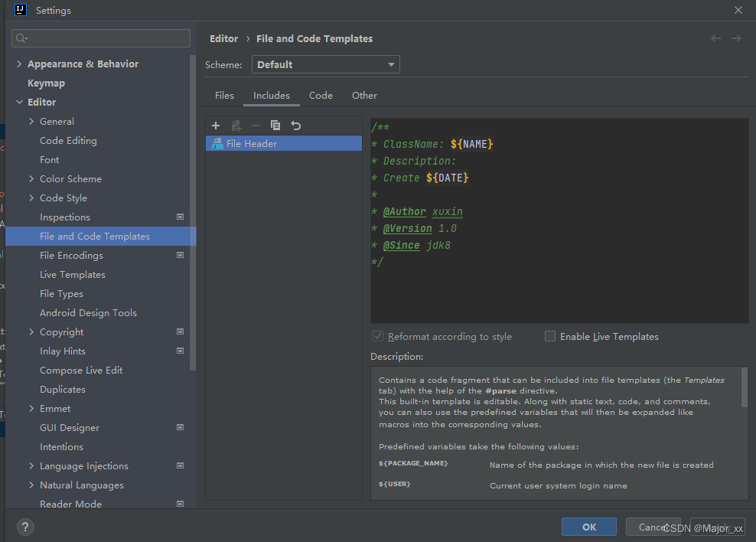Image resolution: width=756 pixels, height=542 pixels.
Task: Click the settings tree scrollbar
Action: coord(193,212)
